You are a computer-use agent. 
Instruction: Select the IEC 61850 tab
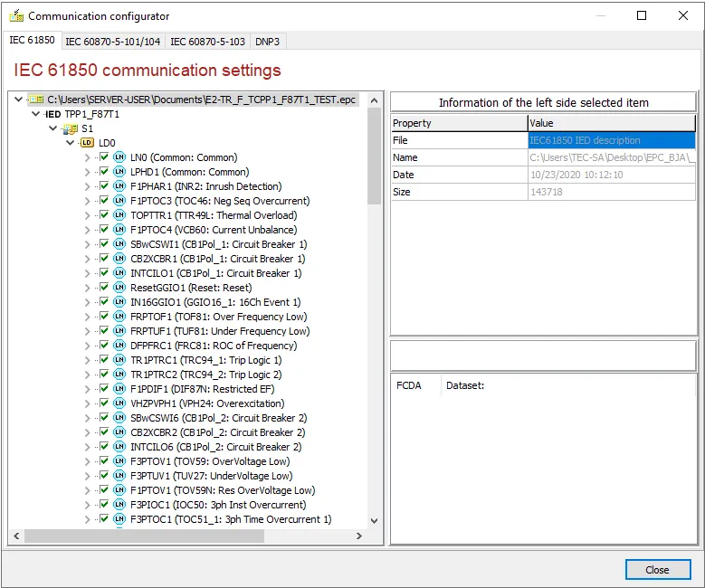click(x=32, y=40)
